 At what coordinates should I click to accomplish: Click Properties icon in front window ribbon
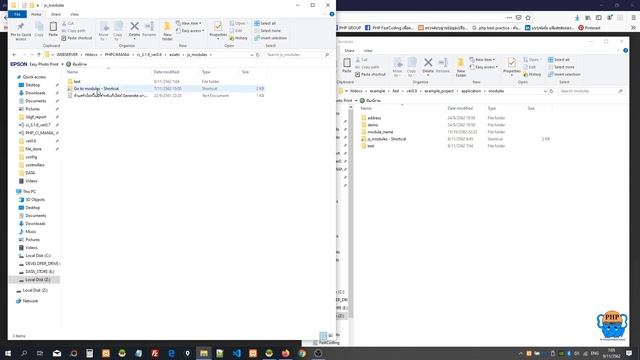tap(218, 27)
